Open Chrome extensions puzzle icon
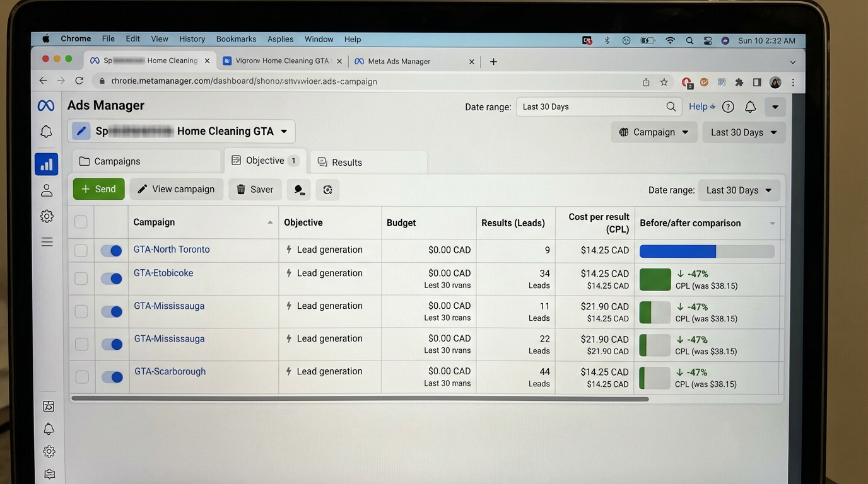Image resolution: width=868 pixels, height=484 pixels. tap(739, 82)
